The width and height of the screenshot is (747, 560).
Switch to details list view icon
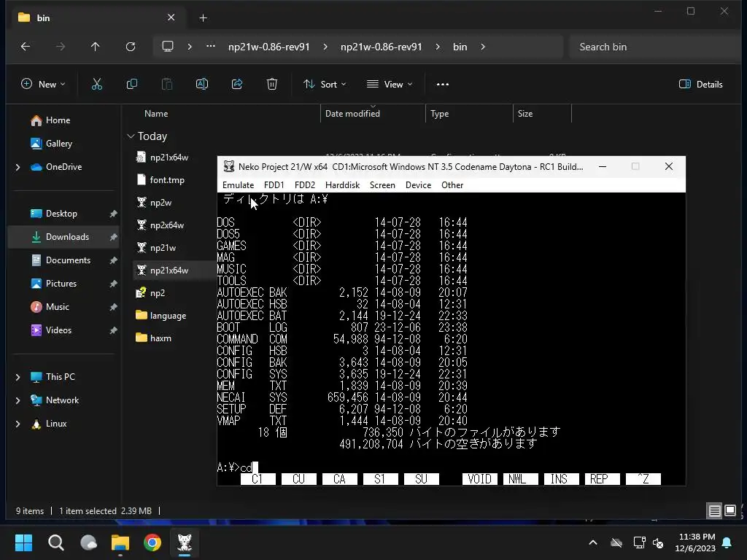(x=715, y=511)
